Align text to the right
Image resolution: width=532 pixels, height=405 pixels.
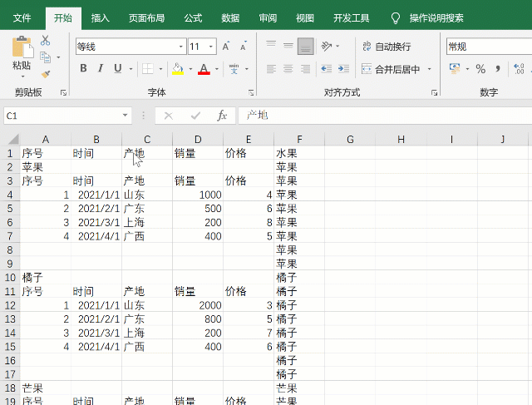(305, 69)
